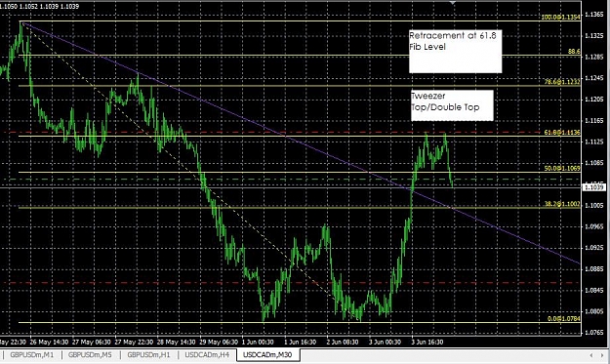This screenshot has height=364, width=610.
Task: Select the 'Tweezer Top/Double Top' text label
Action: (452, 105)
